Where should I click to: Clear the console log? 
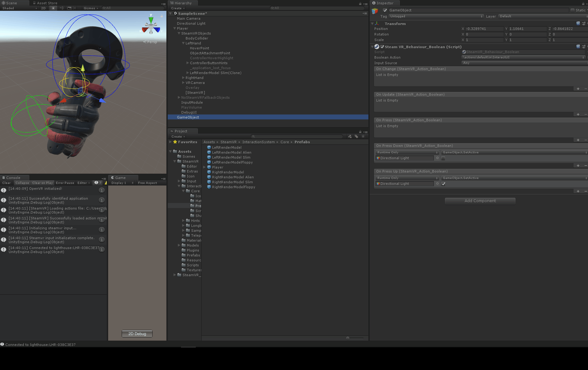(x=6, y=183)
